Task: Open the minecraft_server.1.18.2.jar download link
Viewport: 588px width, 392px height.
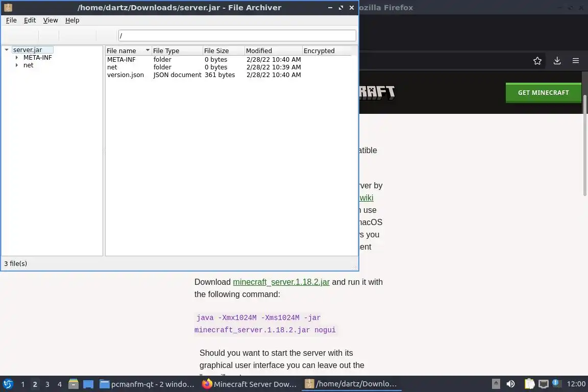Action: 281,282
